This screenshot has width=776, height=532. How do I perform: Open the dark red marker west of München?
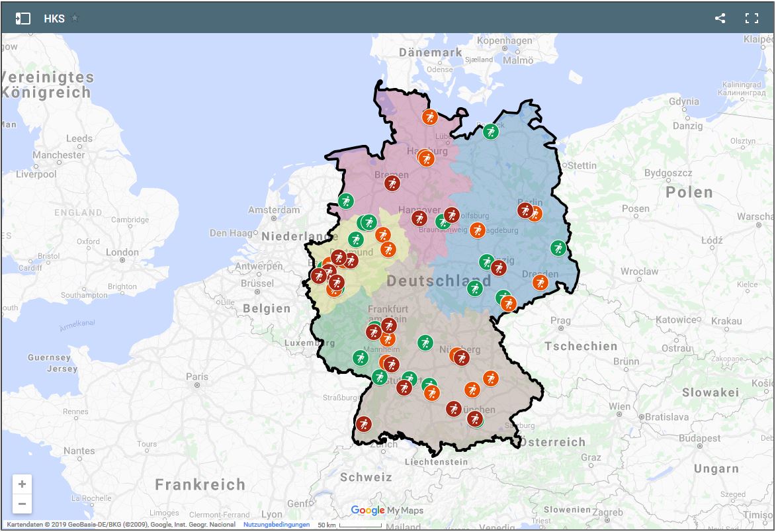454,409
